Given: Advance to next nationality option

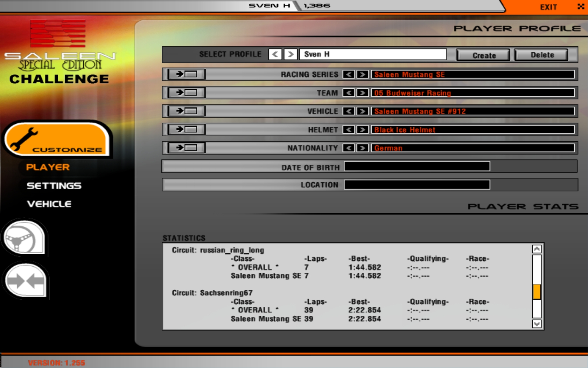Looking at the screenshot, I should point(363,148).
